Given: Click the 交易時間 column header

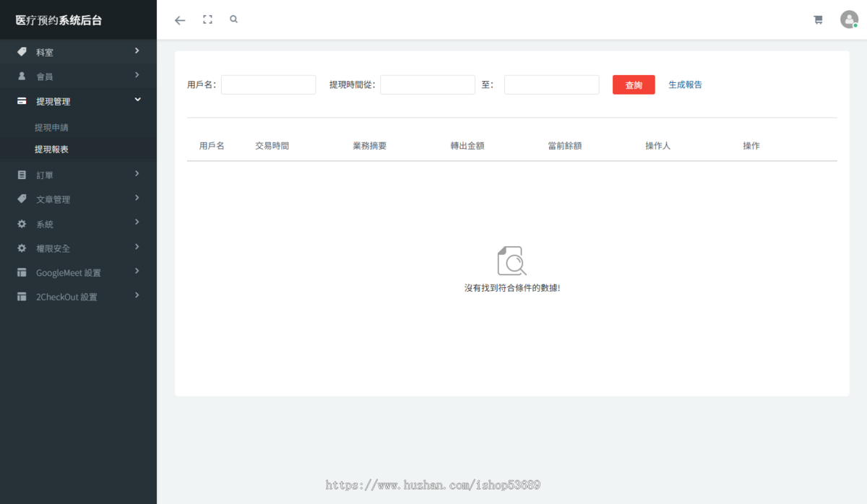Looking at the screenshot, I should [x=272, y=146].
